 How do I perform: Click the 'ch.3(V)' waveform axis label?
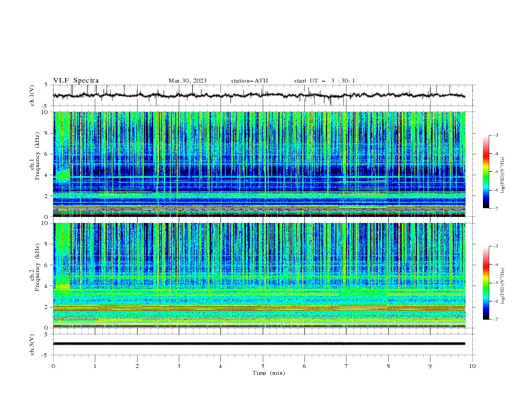(32, 345)
